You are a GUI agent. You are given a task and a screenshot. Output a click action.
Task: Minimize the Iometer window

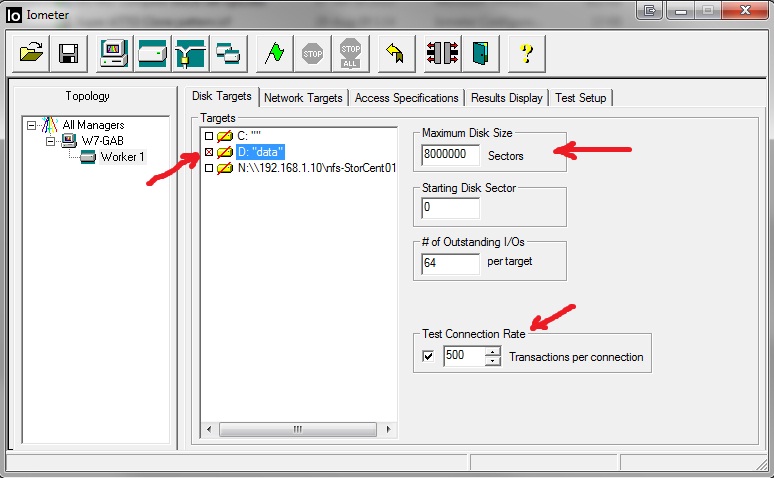(681, 11)
